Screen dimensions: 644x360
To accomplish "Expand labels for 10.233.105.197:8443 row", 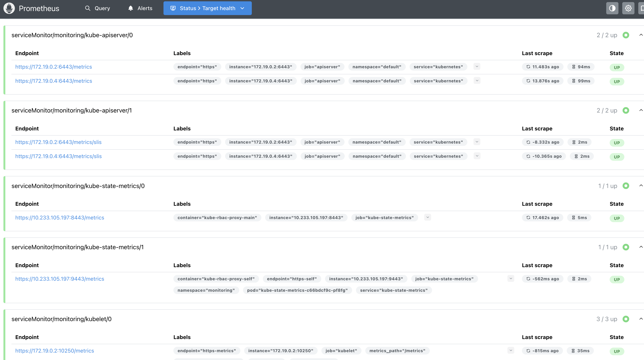I will click(427, 217).
